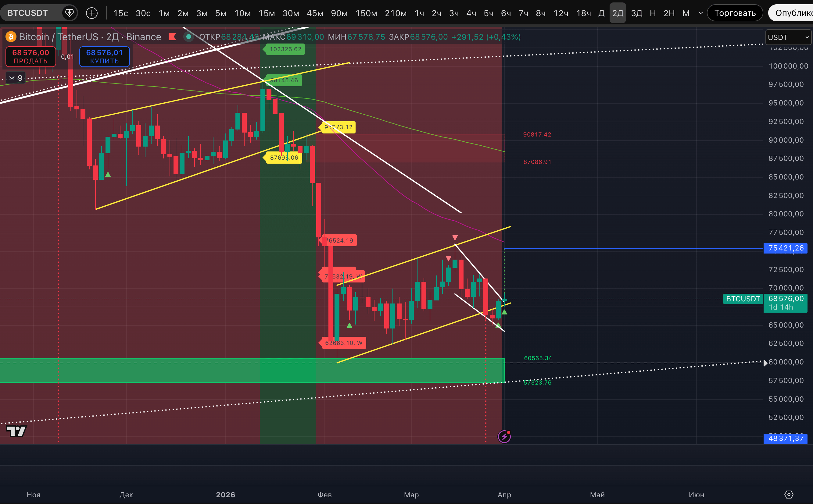This screenshot has width=813, height=504.
Task: Select the Н weekly timeframe
Action: coord(653,13)
